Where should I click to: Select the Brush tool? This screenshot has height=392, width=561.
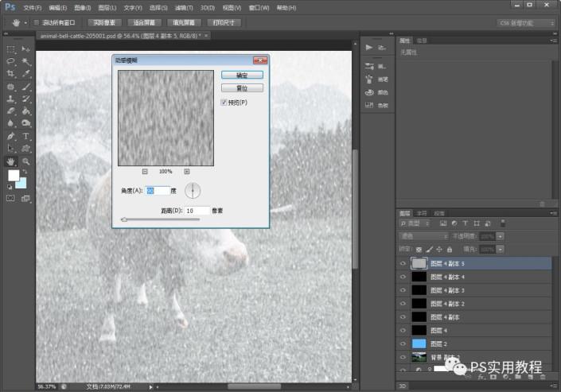tap(25, 87)
